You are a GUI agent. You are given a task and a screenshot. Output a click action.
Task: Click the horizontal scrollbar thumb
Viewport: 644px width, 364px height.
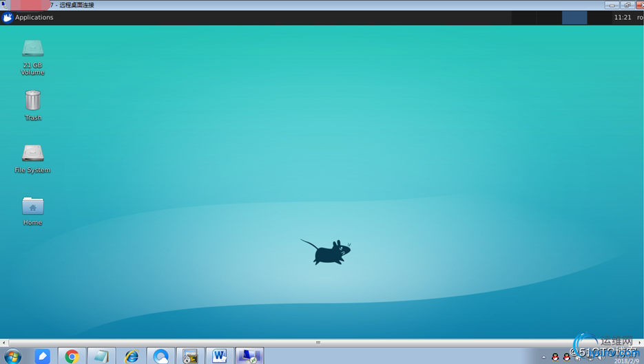(x=318, y=343)
